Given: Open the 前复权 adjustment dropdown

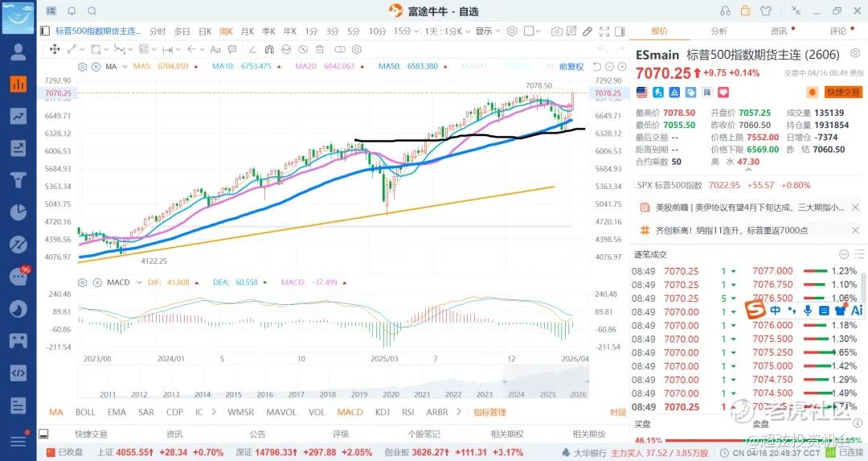Looking at the screenshot, I should [x=572, y=67].
